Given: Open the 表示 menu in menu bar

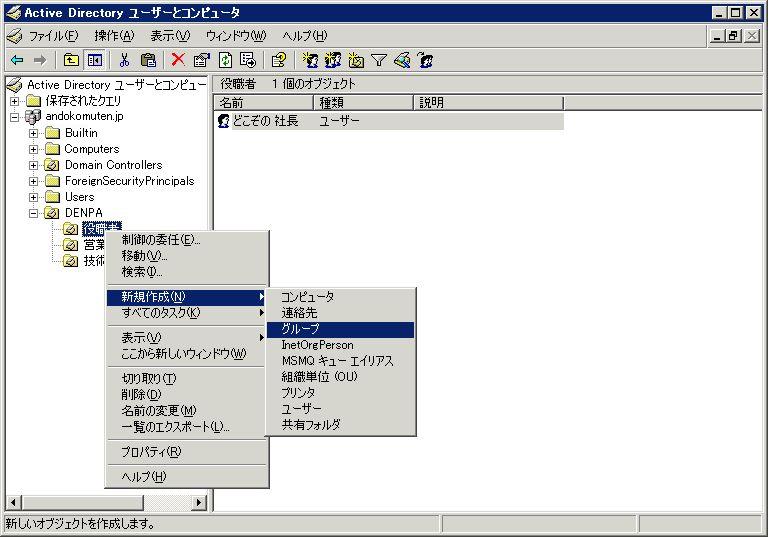Looking at the screenshot, I should pyautogui.click(x=170, y=36).
